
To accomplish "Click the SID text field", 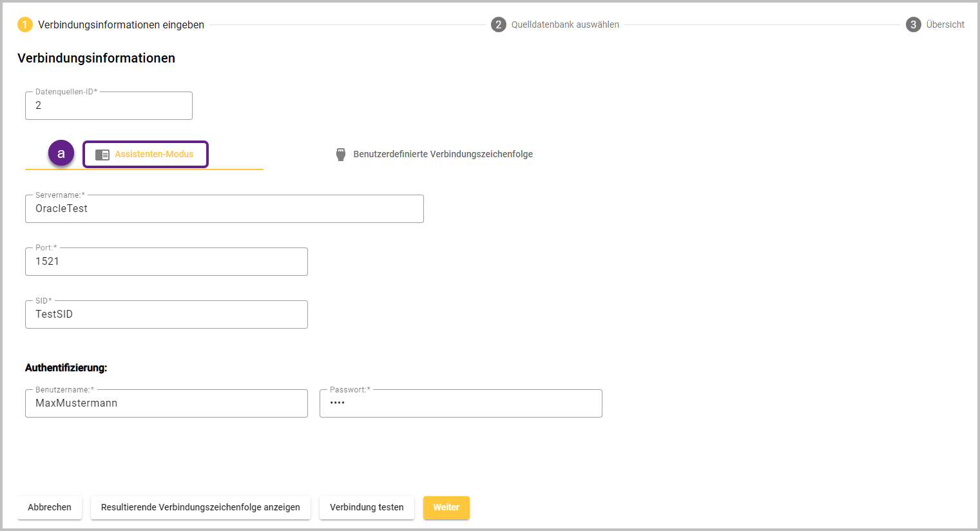I will pos(166,314).
